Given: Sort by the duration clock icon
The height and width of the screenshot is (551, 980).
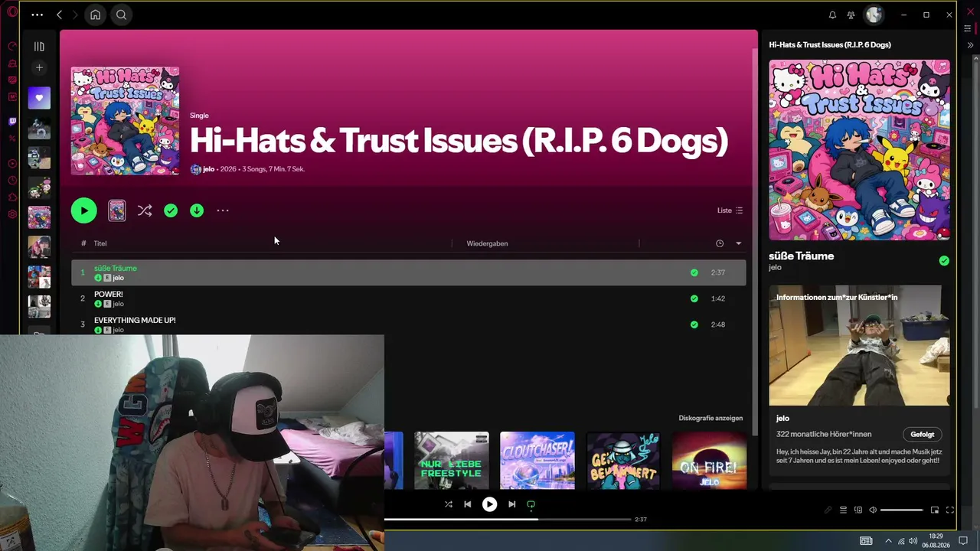Looking at the screenshot, I should coord(720,243).
